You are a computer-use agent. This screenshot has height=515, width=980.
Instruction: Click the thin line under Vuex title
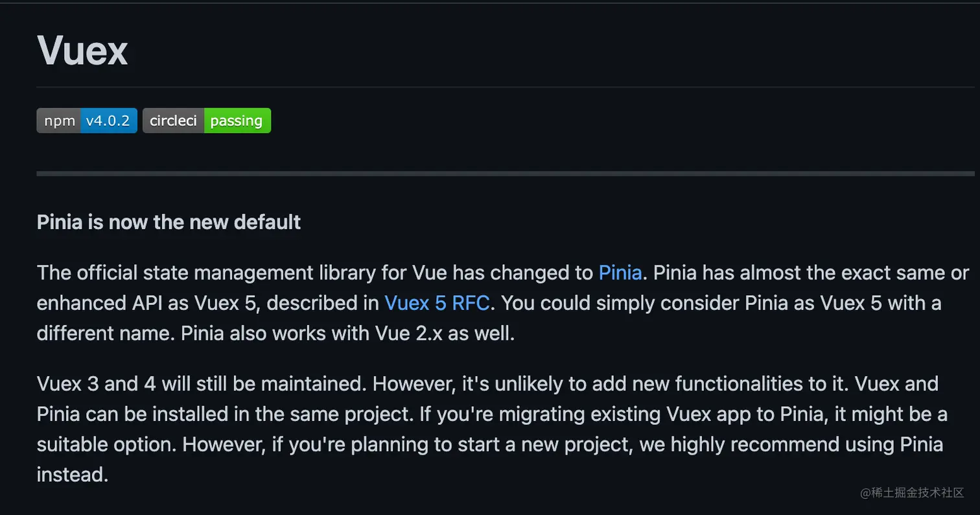click(x=506, y=87)
